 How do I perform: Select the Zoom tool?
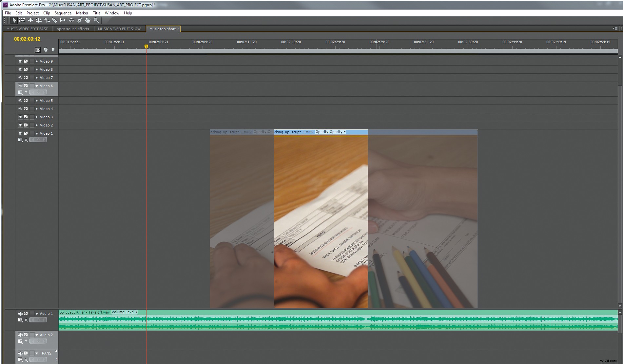pos(96,20)
